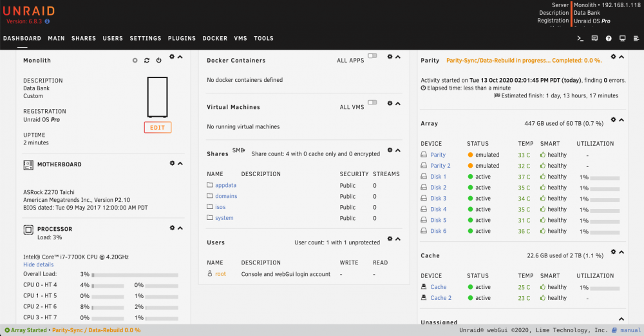Viewport: 644px width, 336px height.
Task: Toggle ALL VMS switch
Action: click(372, 103)
